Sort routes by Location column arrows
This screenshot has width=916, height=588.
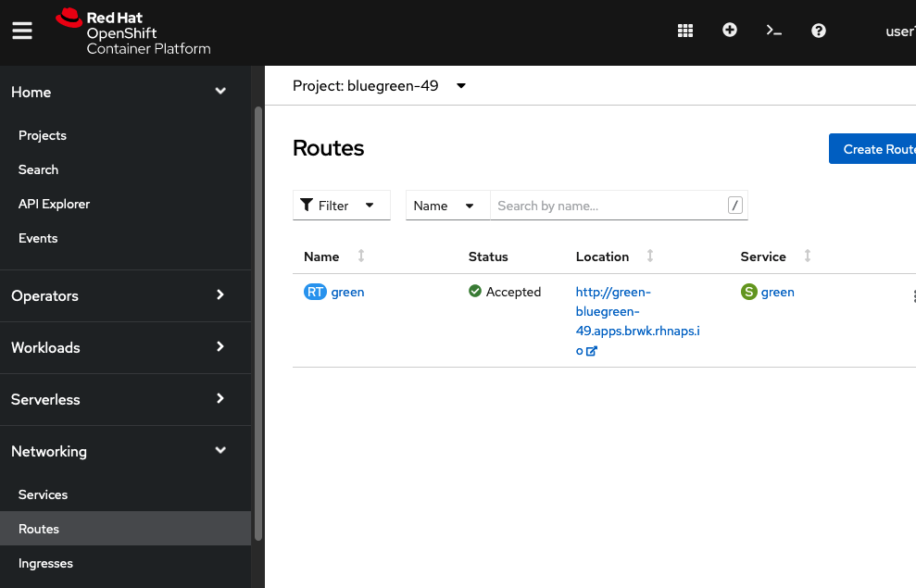[x=650, y=256]
